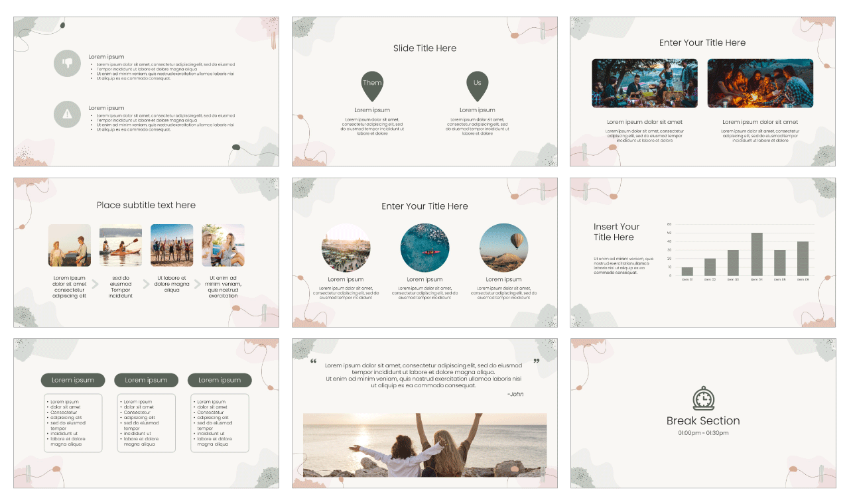849x504 pixels.
Task: Select the shortest first bar in chart
Action: [687, 271]
